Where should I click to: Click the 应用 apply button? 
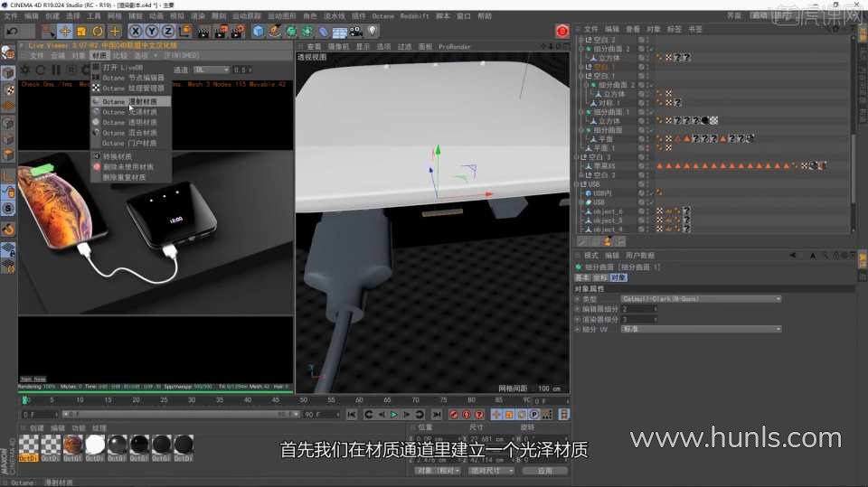click(544, 471)
